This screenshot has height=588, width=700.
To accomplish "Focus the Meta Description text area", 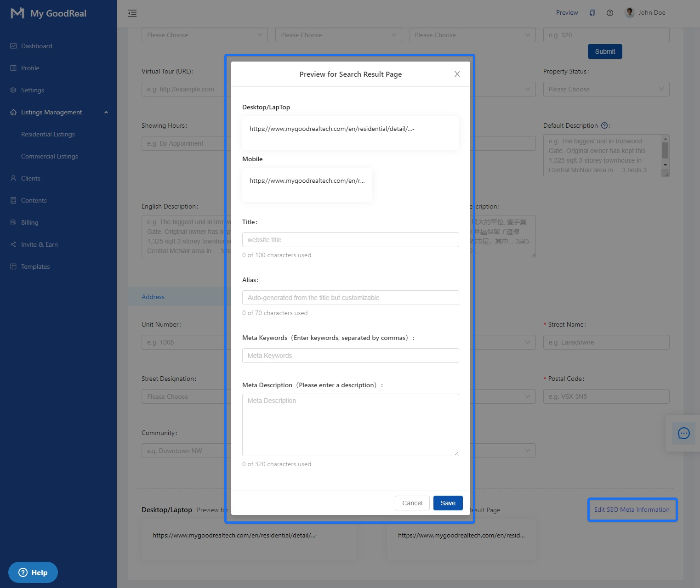I will (350, 424).
